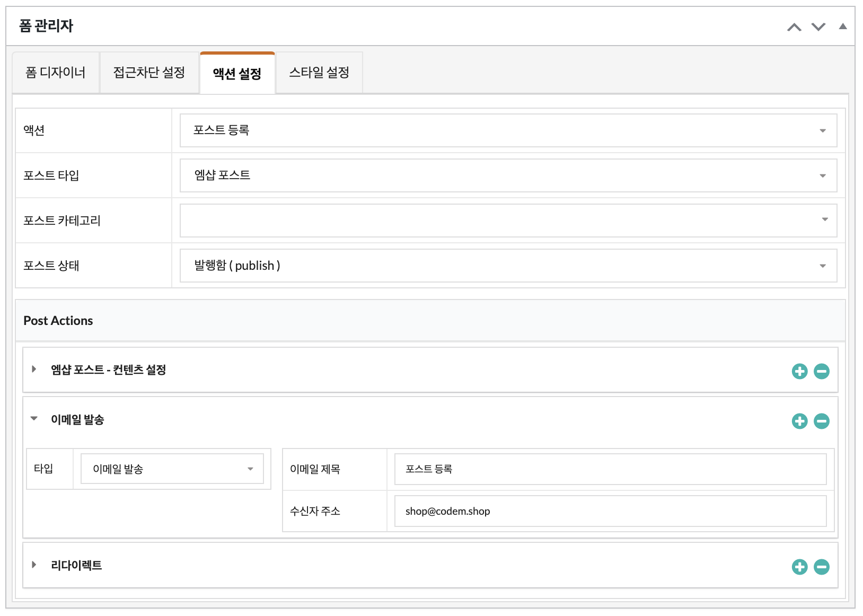Click the plus icon on 엠샵 포스트 - 컨텐츠 설정 row

tap(799, 371)
